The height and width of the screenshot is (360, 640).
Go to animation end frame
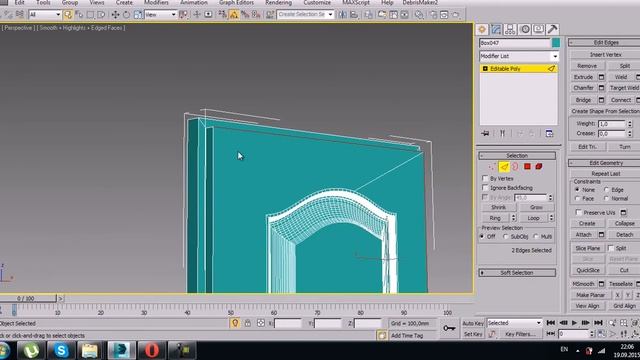tap(598, 323)
